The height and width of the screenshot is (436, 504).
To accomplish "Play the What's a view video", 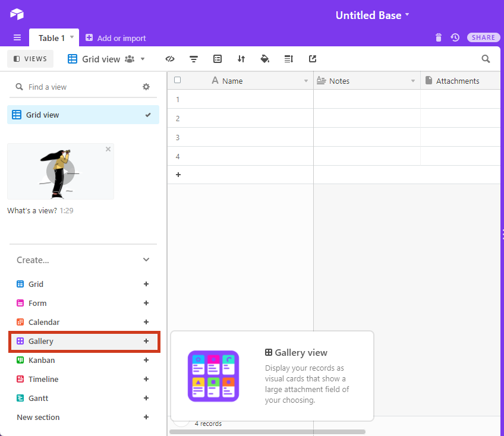I will pos(61,172).
